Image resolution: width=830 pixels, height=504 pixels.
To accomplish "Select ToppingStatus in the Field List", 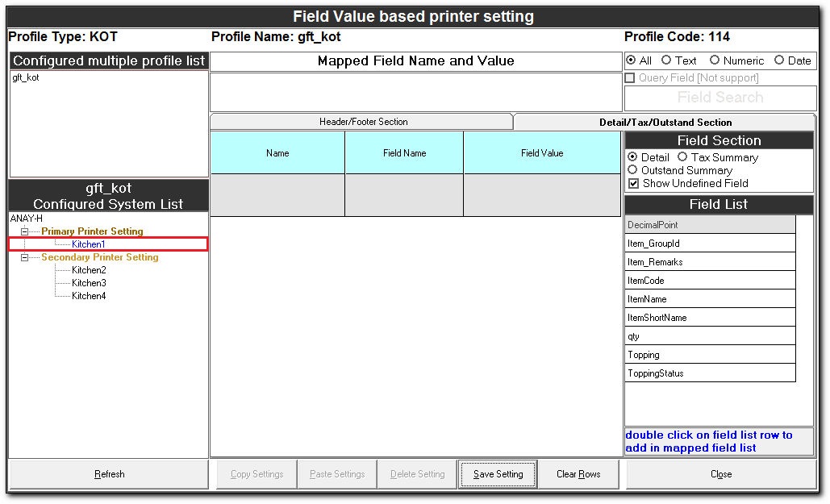I will click(710, 373).
